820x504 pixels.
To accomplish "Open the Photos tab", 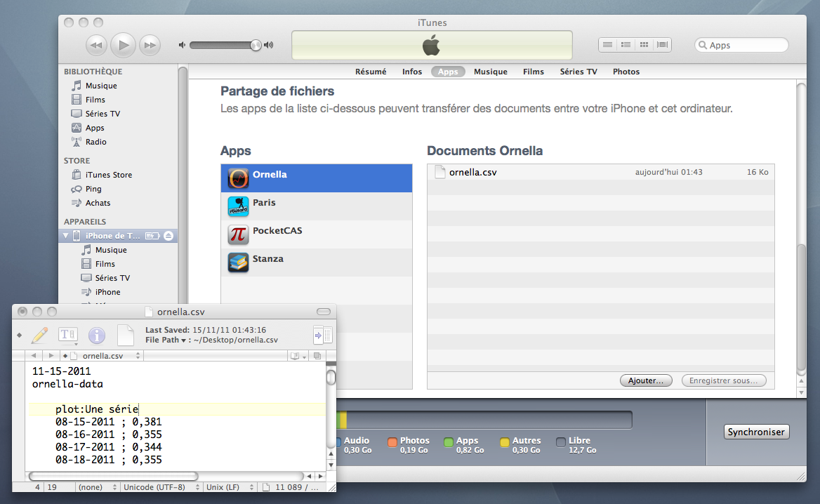I will (626, 72).
